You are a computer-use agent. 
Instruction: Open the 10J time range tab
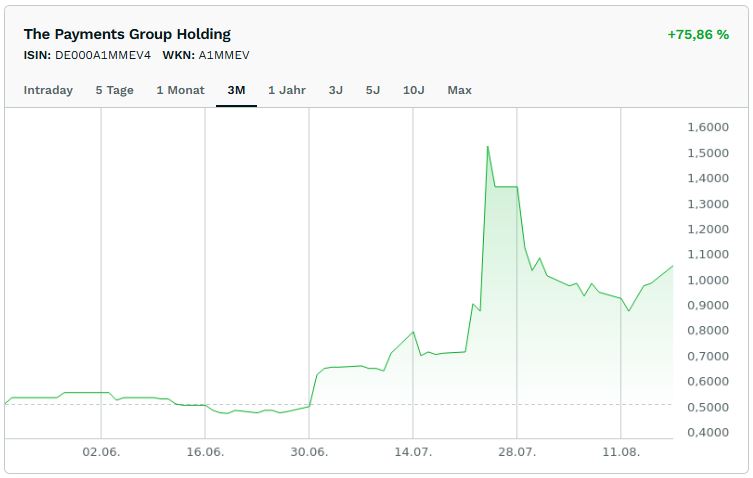(x=413, y=90)
